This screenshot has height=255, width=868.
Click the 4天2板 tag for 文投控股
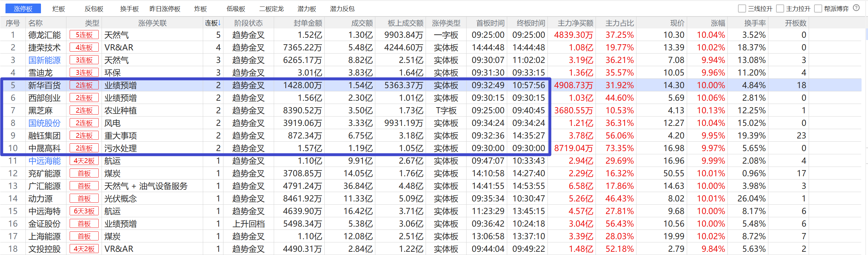(84, 249)
